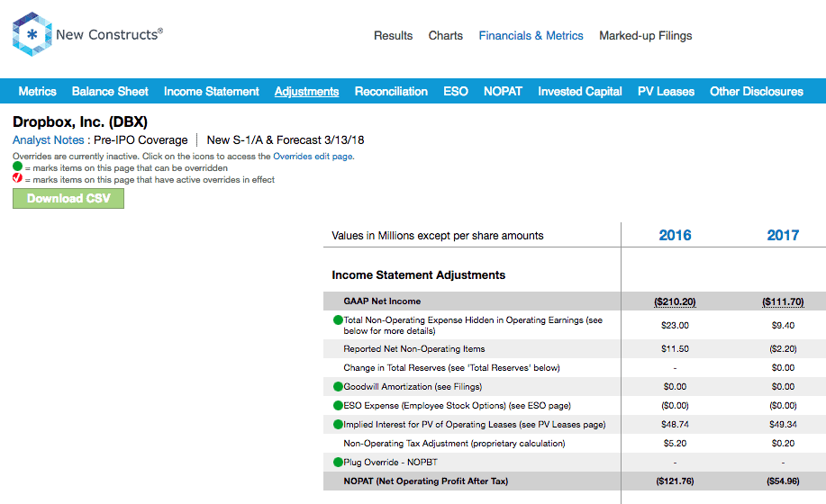Click the 2016 GAAP Net Income value ($210.20)

coord(675,302)
